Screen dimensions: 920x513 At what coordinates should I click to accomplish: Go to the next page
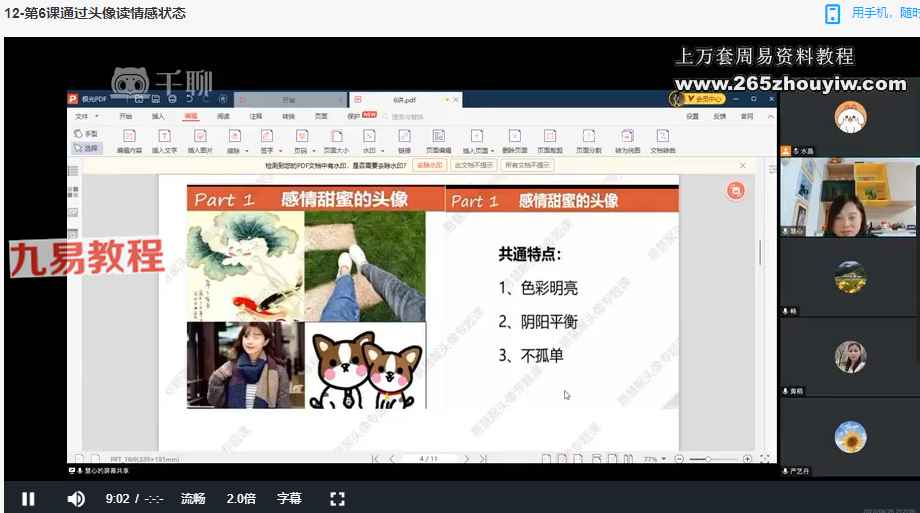tap(466, 458)
